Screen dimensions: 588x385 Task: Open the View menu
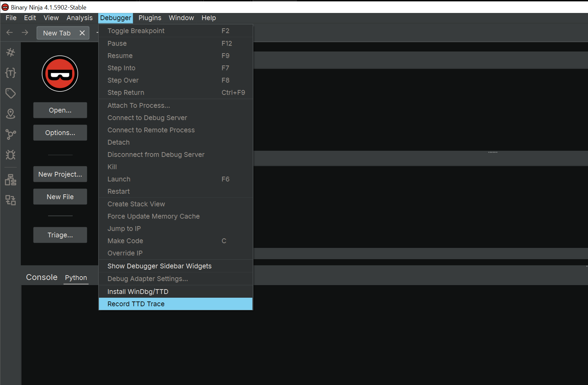tap(51, 18)
